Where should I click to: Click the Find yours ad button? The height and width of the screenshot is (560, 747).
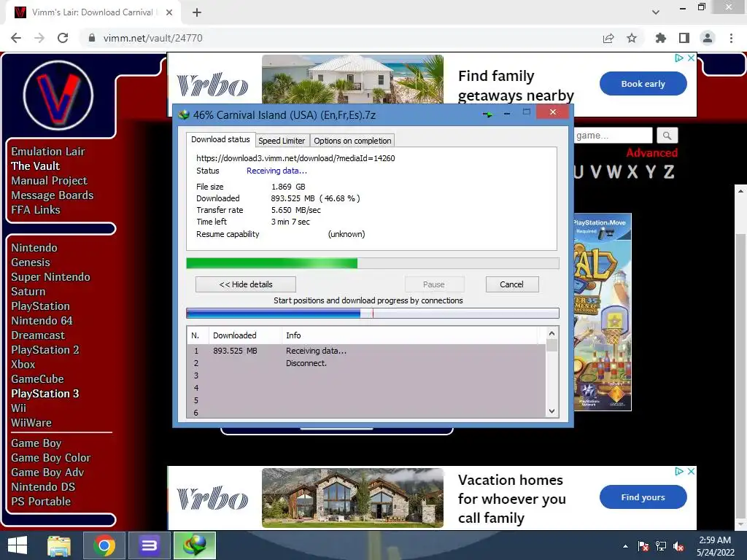643,497
